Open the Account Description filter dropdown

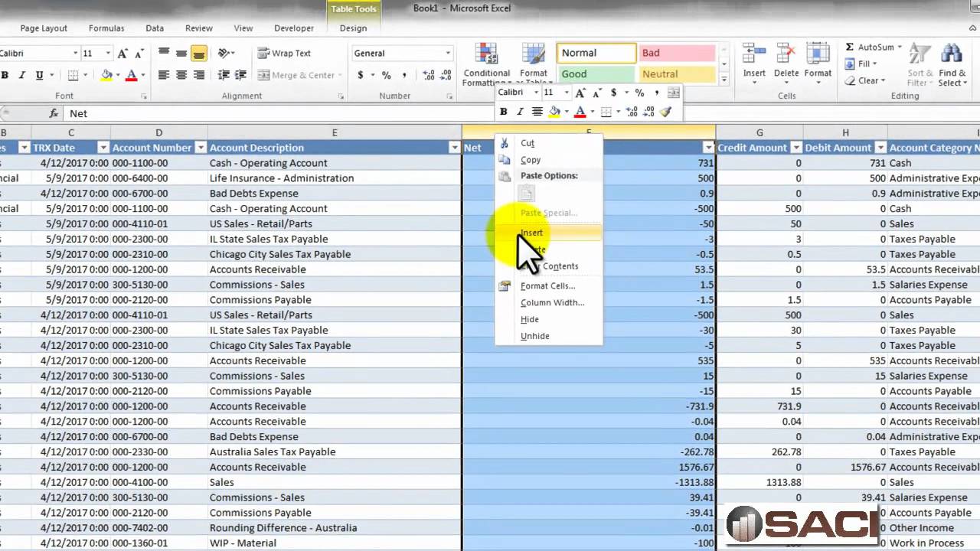click(455, 148)
